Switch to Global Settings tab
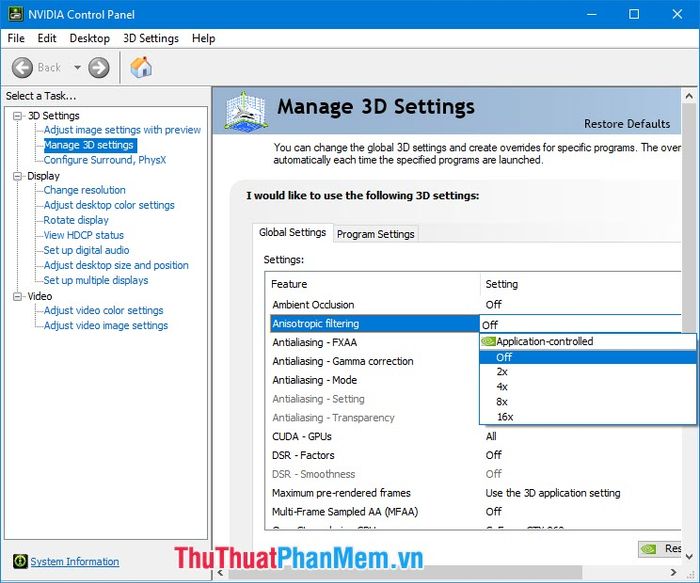This screenshot has width=700, height=583. tap(292, 233)
